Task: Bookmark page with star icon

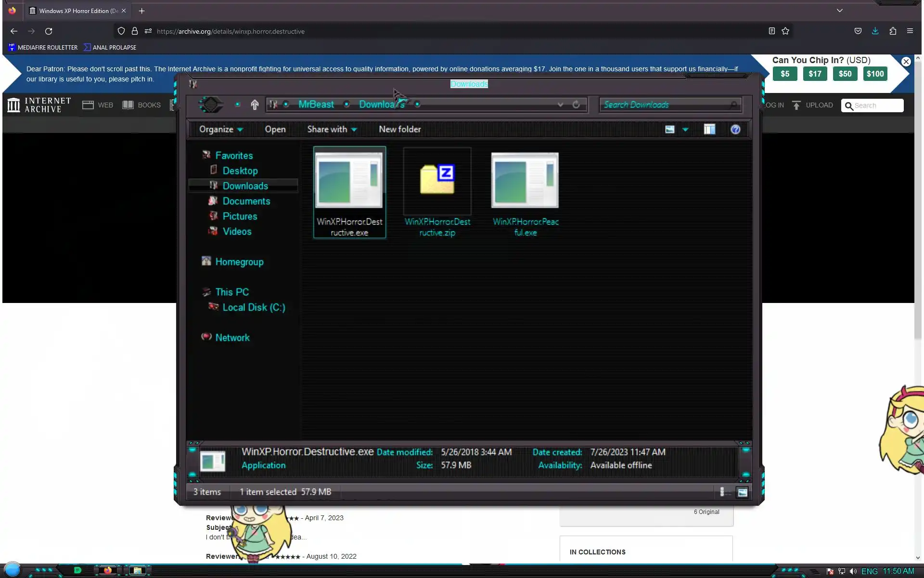Action: point(785,31)
